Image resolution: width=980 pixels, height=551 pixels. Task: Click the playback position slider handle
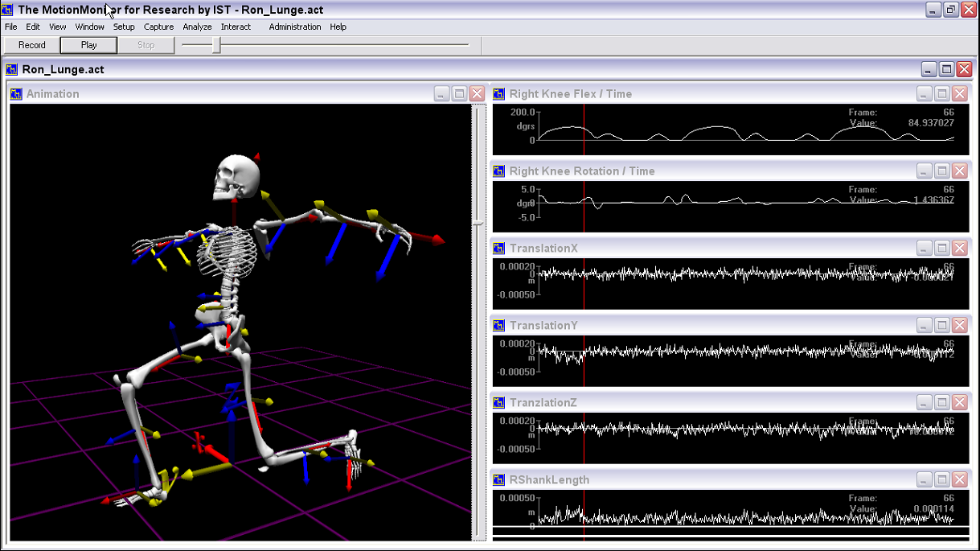click(215, 45)
